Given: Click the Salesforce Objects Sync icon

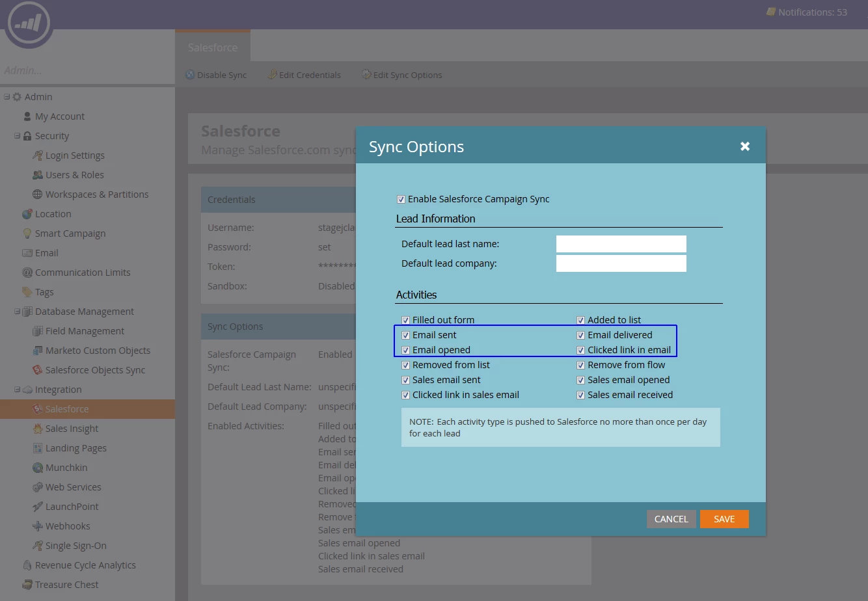Looking at the screenshot, I should coord(38,370).
